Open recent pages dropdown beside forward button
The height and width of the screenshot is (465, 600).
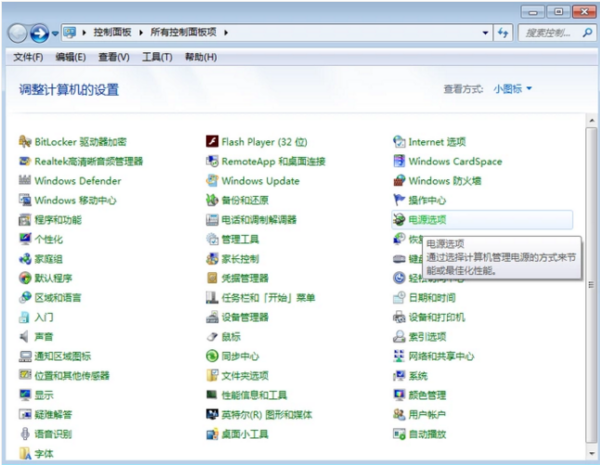click(x=55, y=34)
